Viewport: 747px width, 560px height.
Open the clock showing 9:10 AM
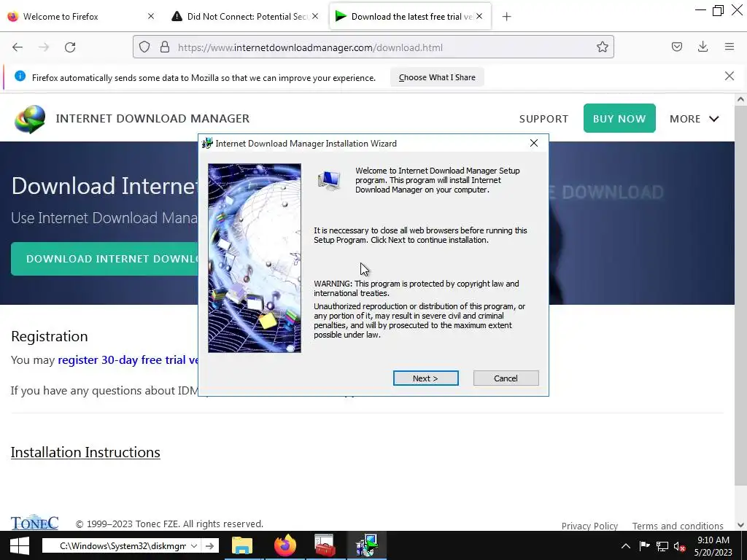coord(713,546)
